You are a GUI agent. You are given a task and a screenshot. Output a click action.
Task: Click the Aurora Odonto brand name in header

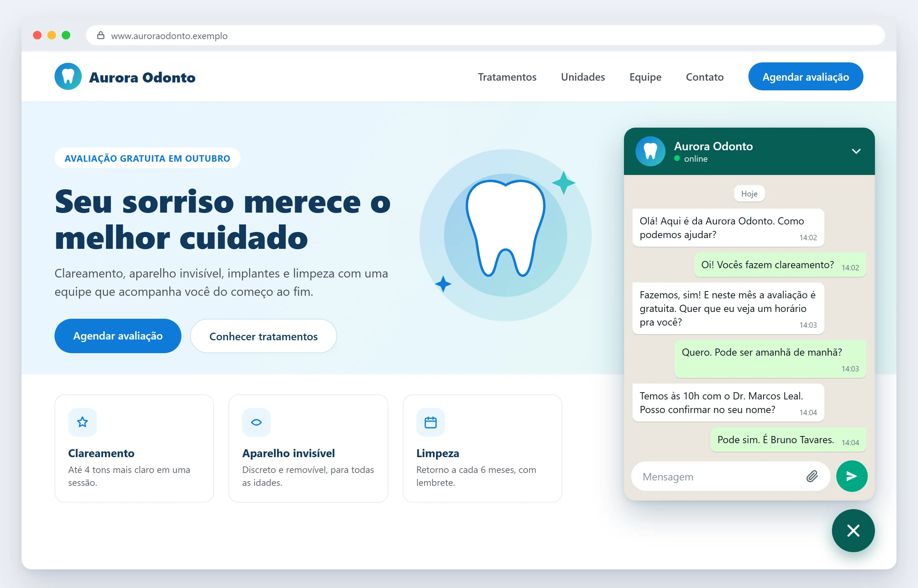click(x=142, y=77)
